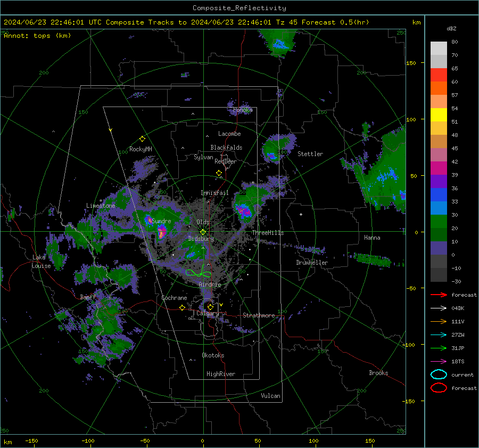Pick the red swatch in dBZ legend

pyautogui.click(x=439, y=75)
